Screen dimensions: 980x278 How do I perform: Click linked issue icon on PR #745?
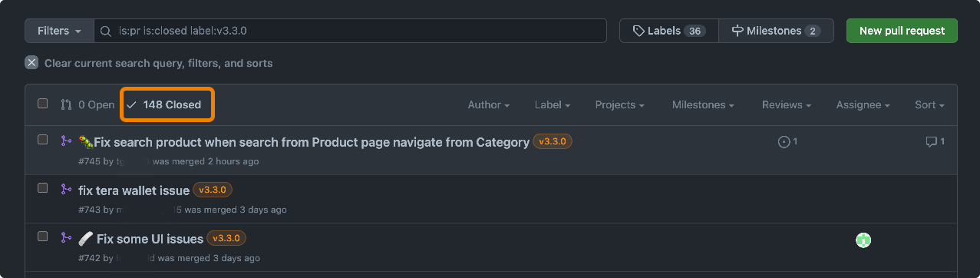coord(784,141)
